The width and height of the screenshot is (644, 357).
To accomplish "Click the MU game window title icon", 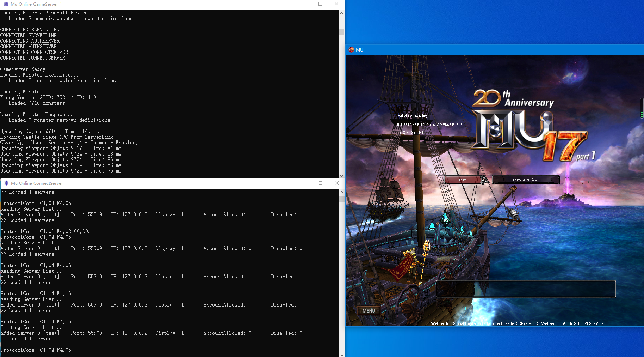I will tap(351, 50).
